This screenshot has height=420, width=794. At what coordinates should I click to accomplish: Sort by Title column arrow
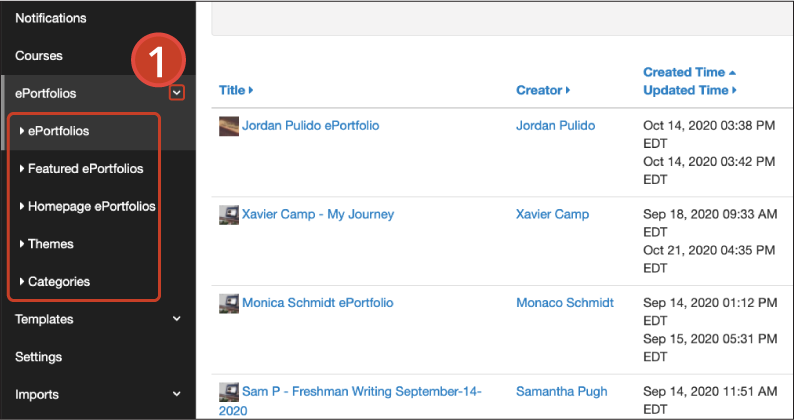point(251,90)
